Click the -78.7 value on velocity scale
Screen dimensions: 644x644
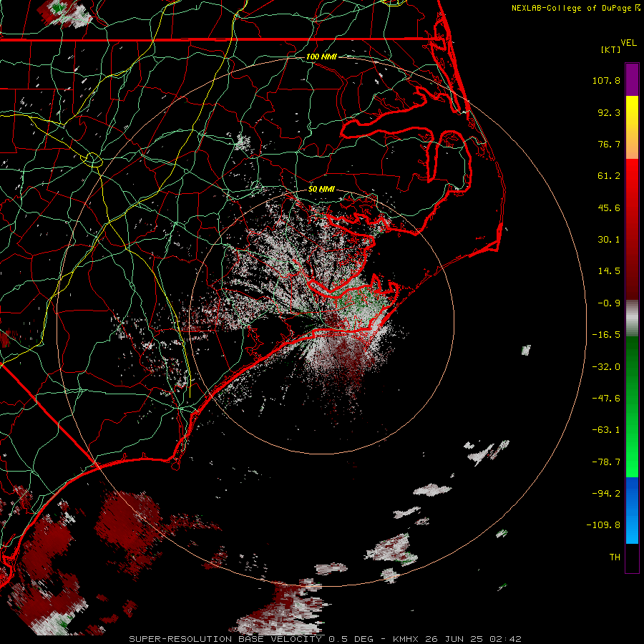[606, 462]
